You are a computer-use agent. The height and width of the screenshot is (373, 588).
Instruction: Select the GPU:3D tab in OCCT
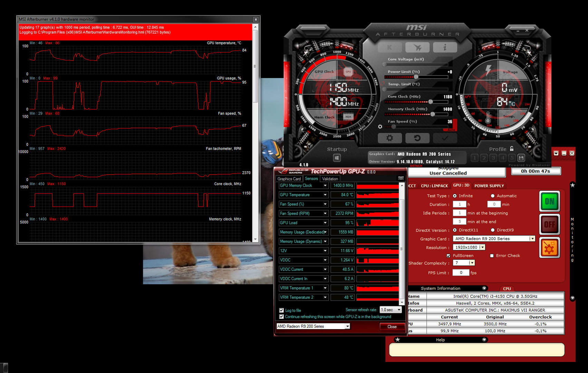[x=461, y=185]
